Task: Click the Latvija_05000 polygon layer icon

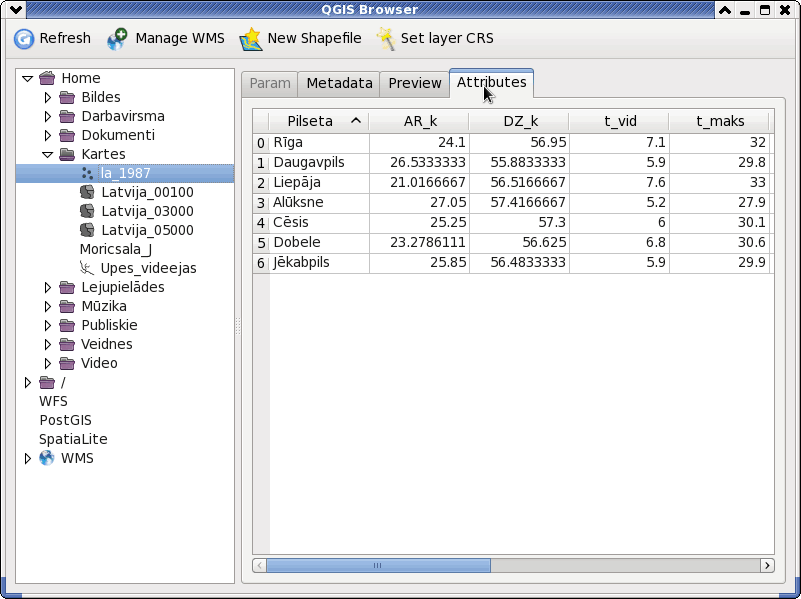Action: 87,230
